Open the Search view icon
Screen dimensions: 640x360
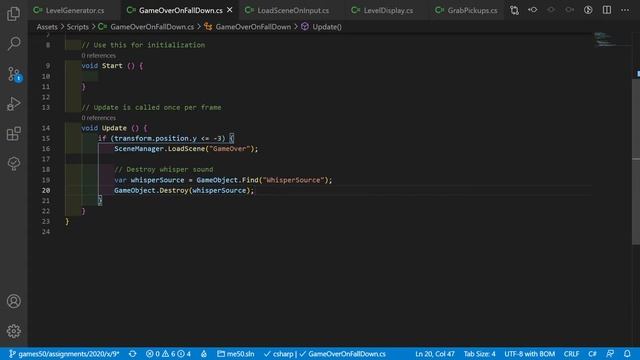click(x=13, y=43)
